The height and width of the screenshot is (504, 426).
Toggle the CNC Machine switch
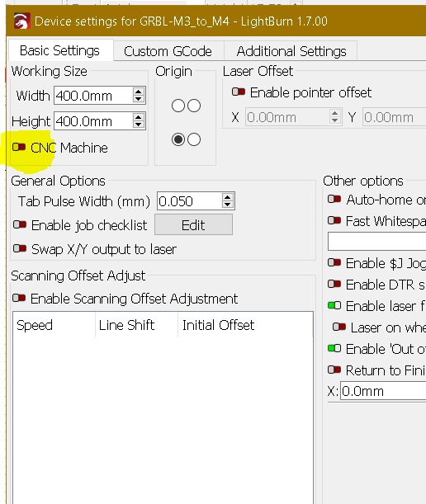coord(19,148)
